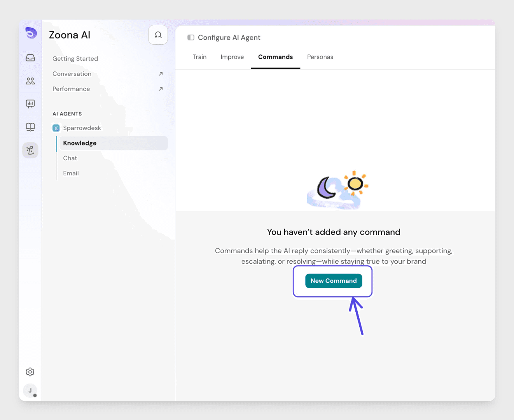The image size is (514, 420).
Task: Switch to the Train tab
Action: [x=199, y=57]
